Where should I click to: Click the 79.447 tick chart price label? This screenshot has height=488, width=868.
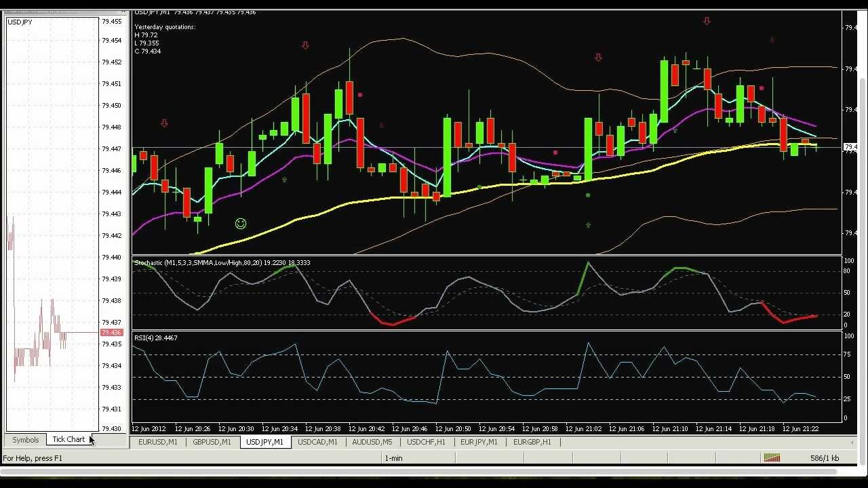[x=111, y=149]
